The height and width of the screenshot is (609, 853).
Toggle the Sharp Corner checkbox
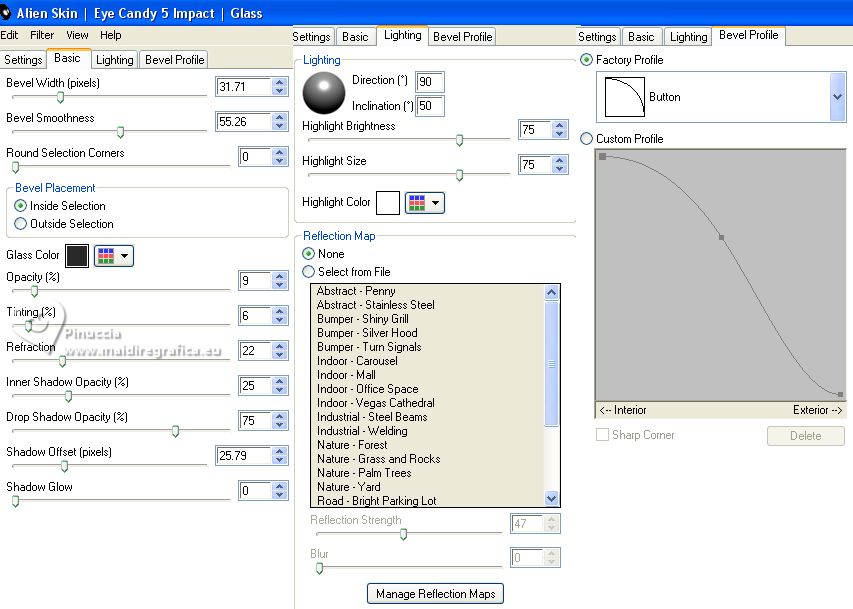click(x=602, y=435)
